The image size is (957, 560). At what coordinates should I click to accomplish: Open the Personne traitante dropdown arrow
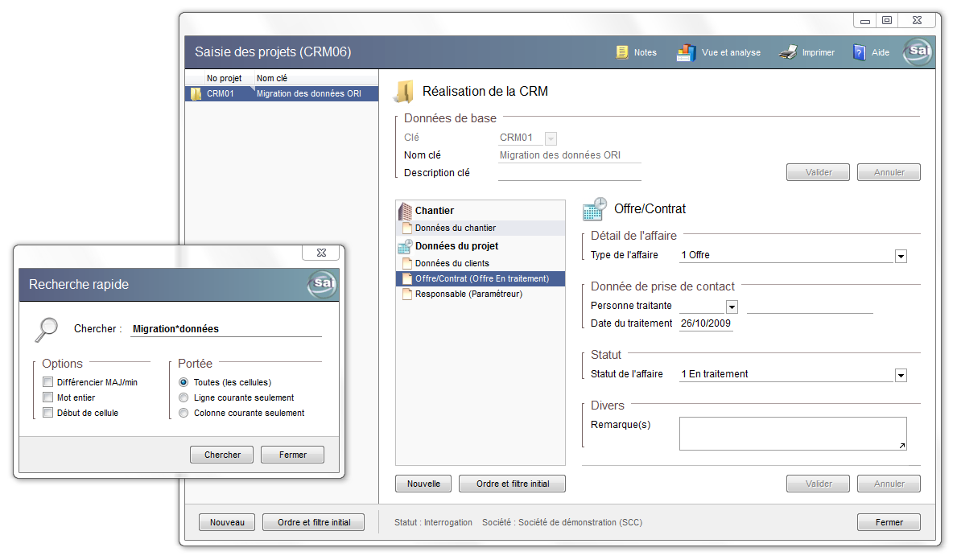point(732,307)
